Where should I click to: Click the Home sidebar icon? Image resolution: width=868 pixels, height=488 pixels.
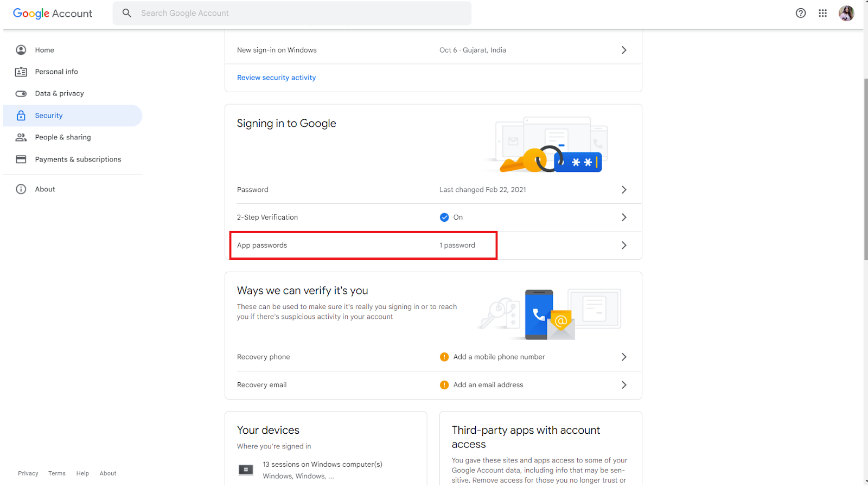(x=21, y=50)
